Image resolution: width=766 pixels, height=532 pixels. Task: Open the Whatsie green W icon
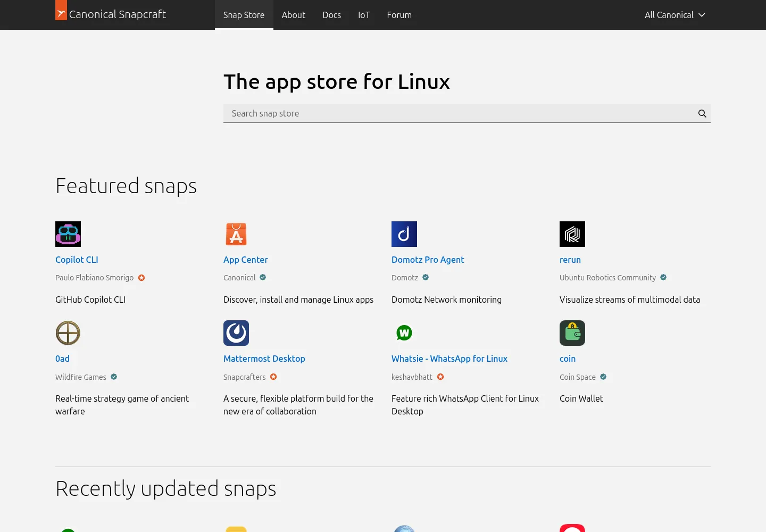point(404,333)
